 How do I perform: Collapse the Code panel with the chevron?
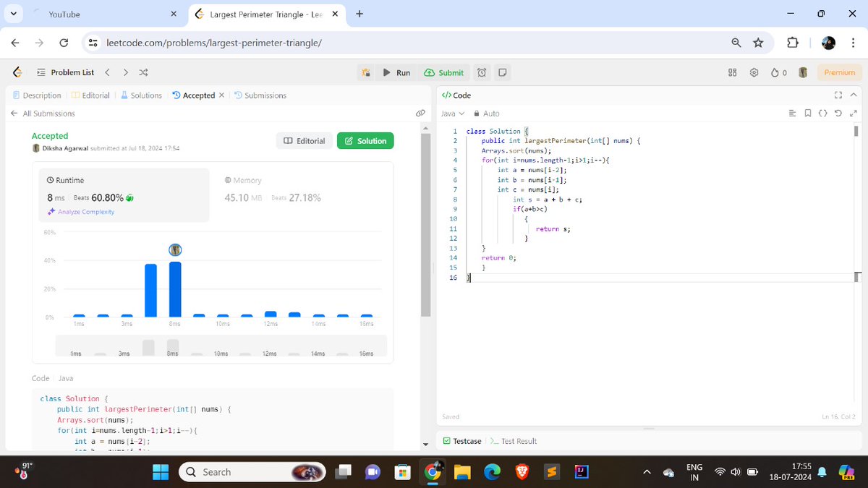854,95
